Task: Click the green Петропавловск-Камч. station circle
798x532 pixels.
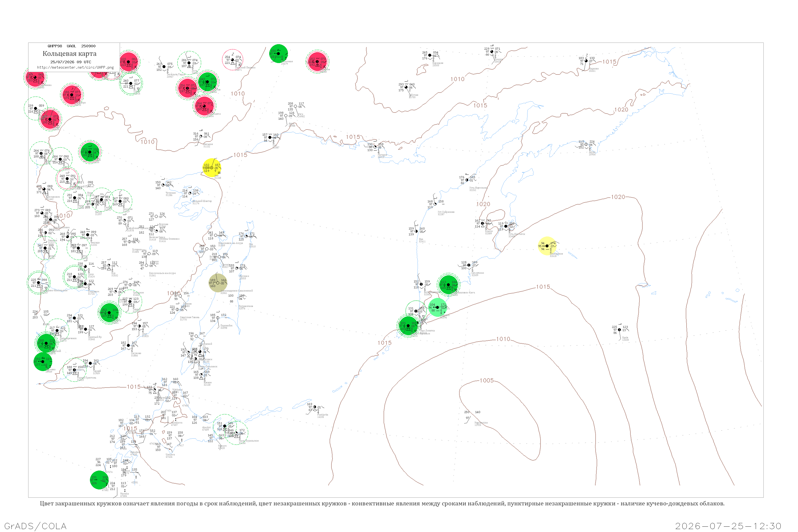Action: pos(448,285)
